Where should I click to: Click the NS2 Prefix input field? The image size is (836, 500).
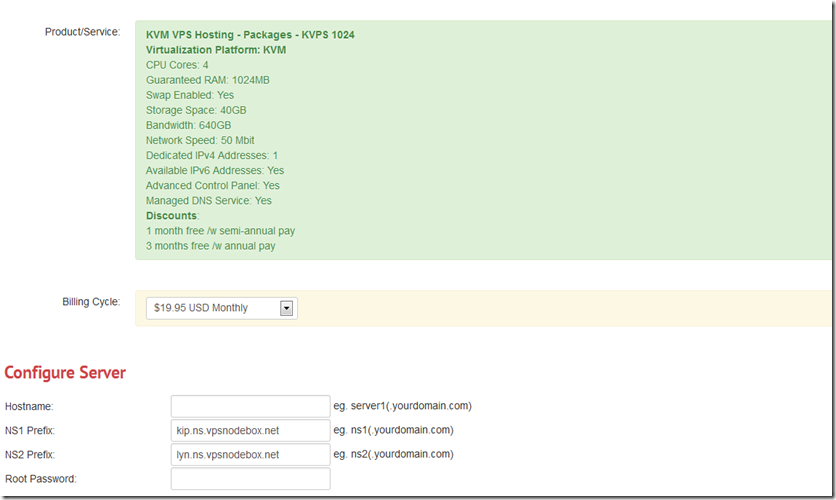(x=251, y=455)
